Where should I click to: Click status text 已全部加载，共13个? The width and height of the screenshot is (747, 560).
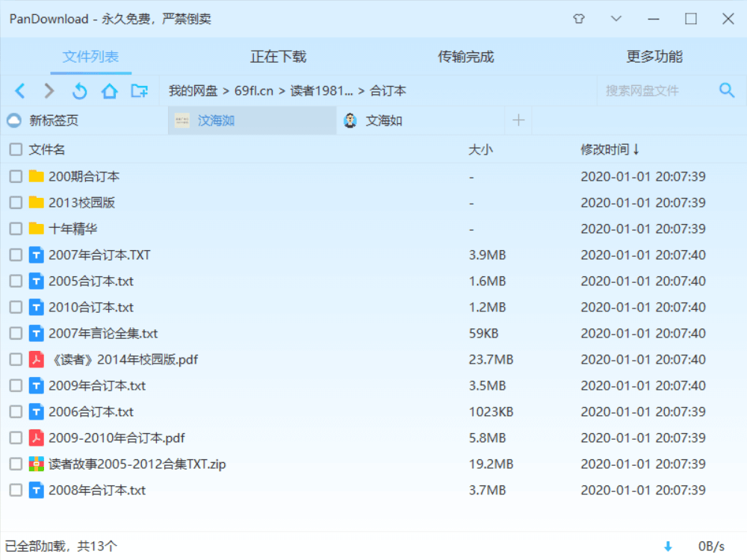pos(61,546)
